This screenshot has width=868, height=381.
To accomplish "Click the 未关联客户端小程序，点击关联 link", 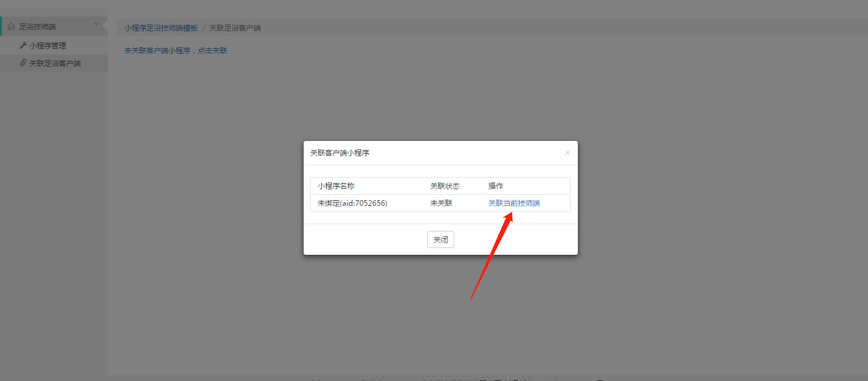I will coord(176,51).
